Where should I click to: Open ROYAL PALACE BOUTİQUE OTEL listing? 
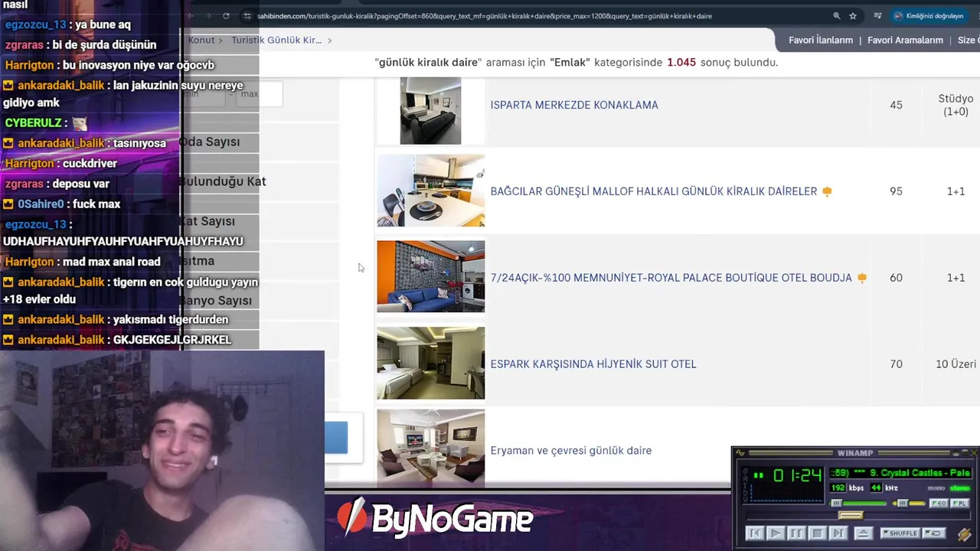[671, 278]
